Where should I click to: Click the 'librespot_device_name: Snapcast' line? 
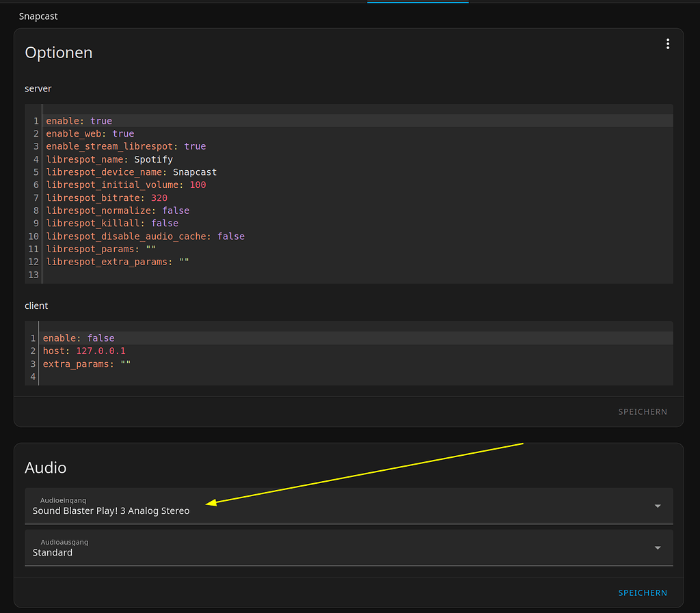click(x=131, y=172)
